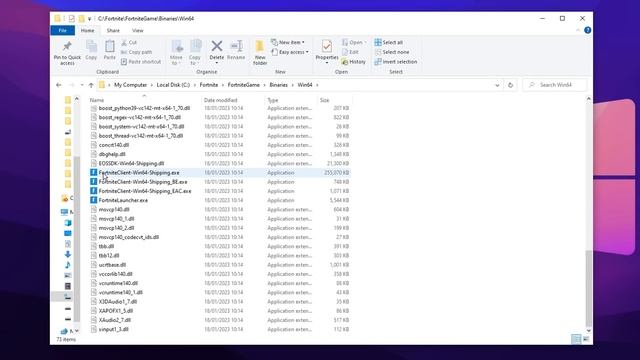Switch to Large icons view icon
640x360 pixels.
[x=586, y=339]
